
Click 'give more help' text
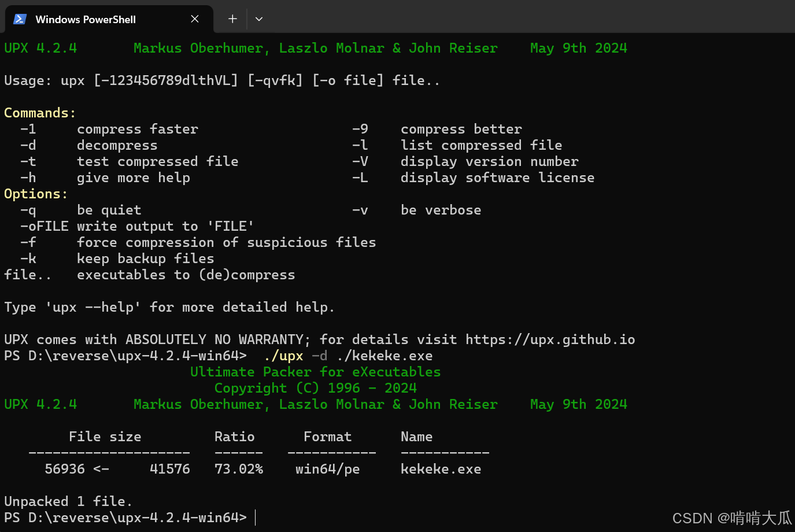click(x=134, y=178)
